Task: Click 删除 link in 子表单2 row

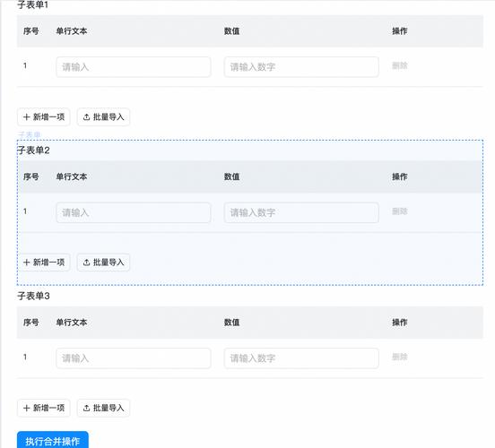Action: coord(400,211)
